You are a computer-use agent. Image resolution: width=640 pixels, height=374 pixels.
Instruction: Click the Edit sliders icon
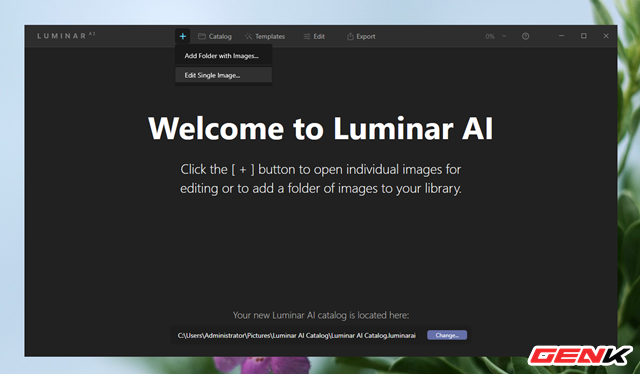point(307,36)
